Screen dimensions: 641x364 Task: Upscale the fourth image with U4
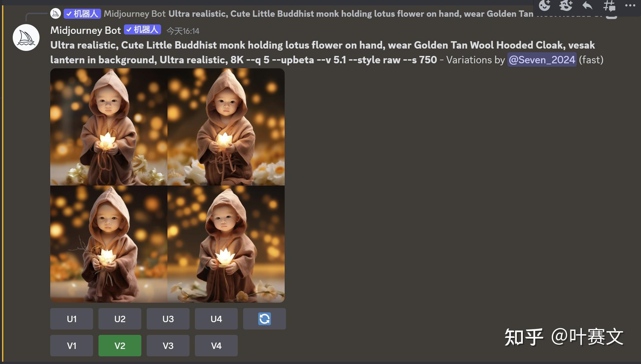click(x=216, y=319)
